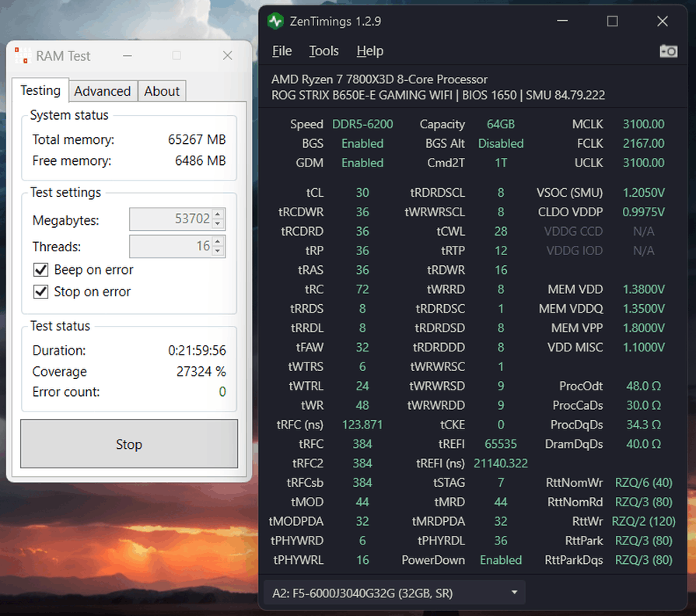Click the FCLK value 2167.00
The width and height of the screenshot is (696, 616).
point(643,144)
